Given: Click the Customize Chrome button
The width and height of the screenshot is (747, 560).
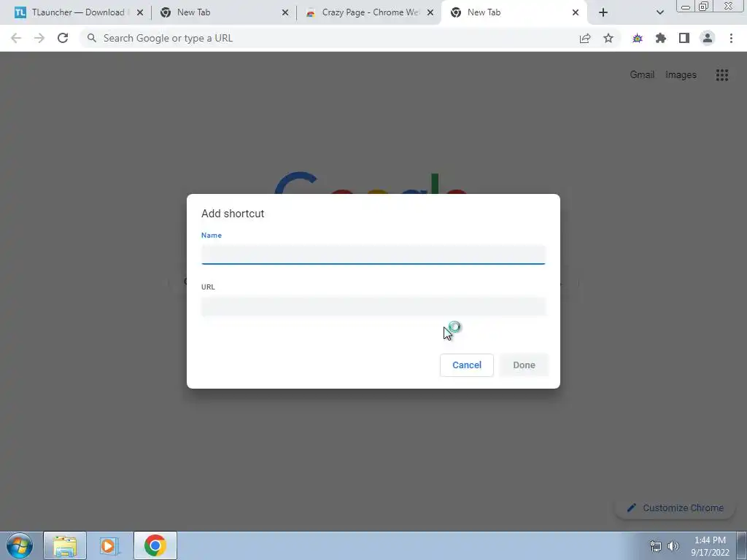Looking at the screenshot, I should [x=676, y=507].
